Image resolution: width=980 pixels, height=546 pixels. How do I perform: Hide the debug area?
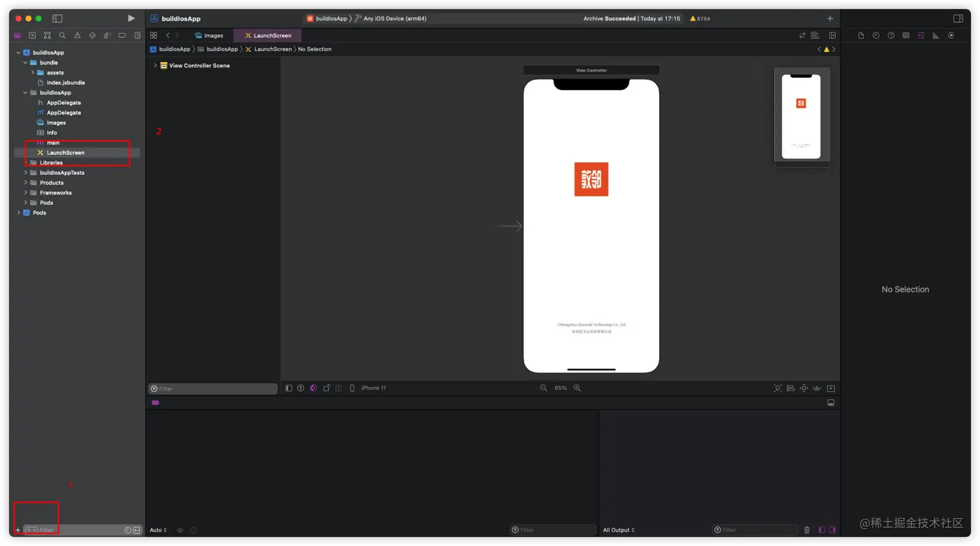[831, 403]
